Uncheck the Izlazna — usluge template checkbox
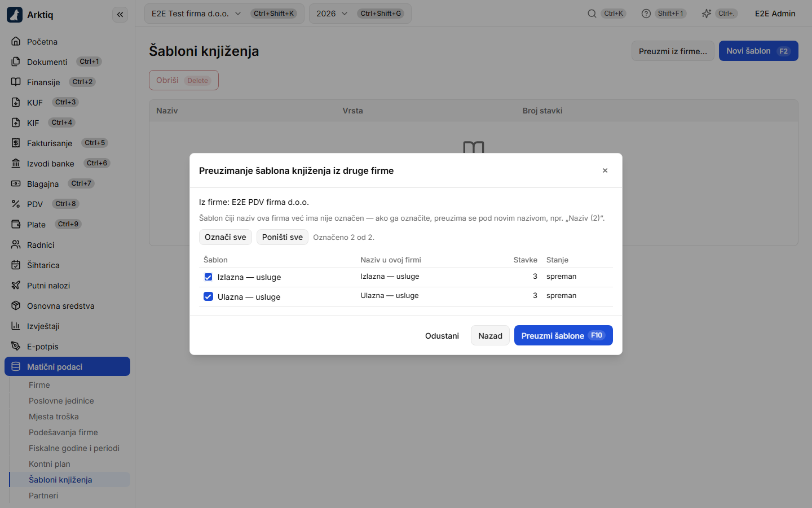The image size is (812, 508). coord(208,277)
